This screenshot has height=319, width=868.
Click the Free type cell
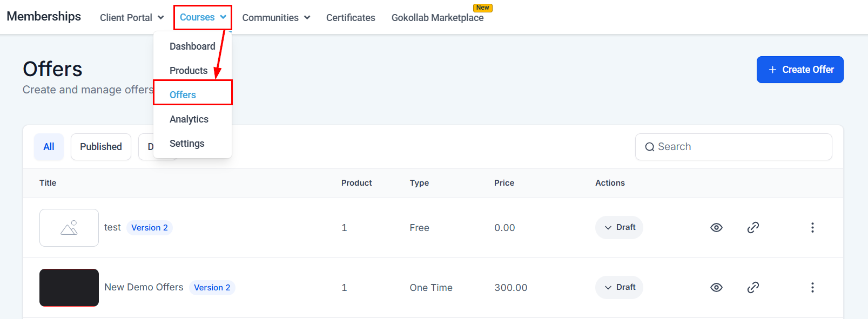(419, 228)
